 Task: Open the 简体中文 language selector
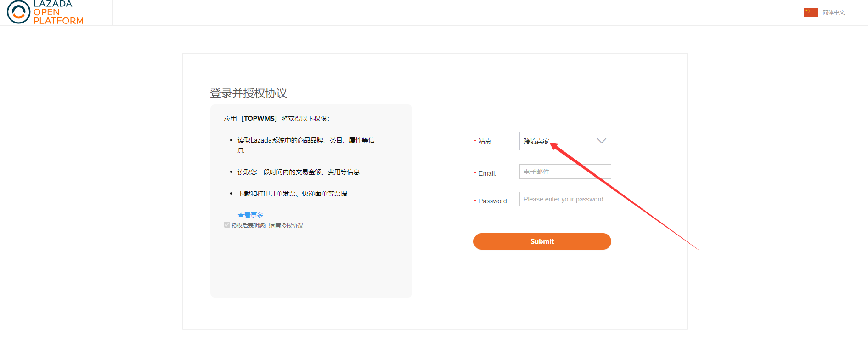(833, 12)
